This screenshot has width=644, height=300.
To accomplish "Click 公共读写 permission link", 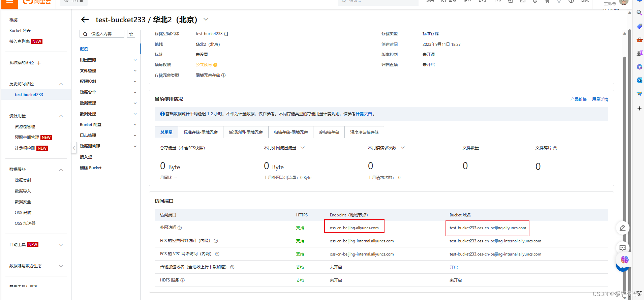I will (x=204, y=65).
